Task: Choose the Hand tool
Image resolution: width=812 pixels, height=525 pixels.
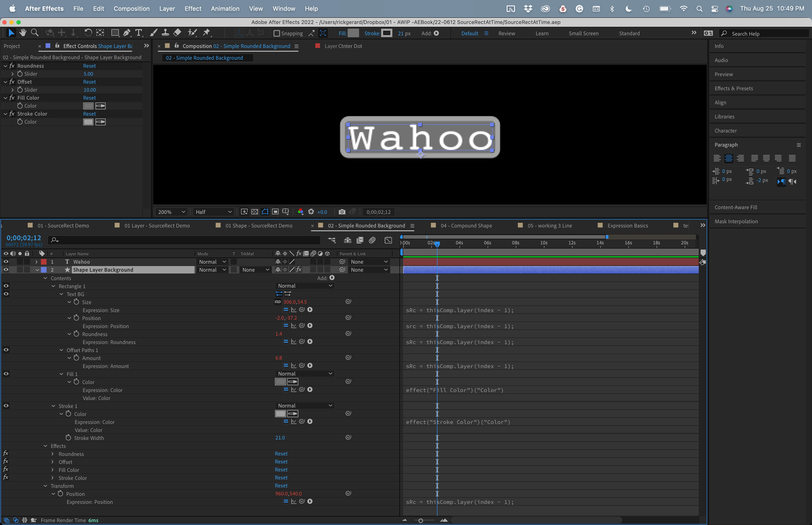Action: (23, 33)
